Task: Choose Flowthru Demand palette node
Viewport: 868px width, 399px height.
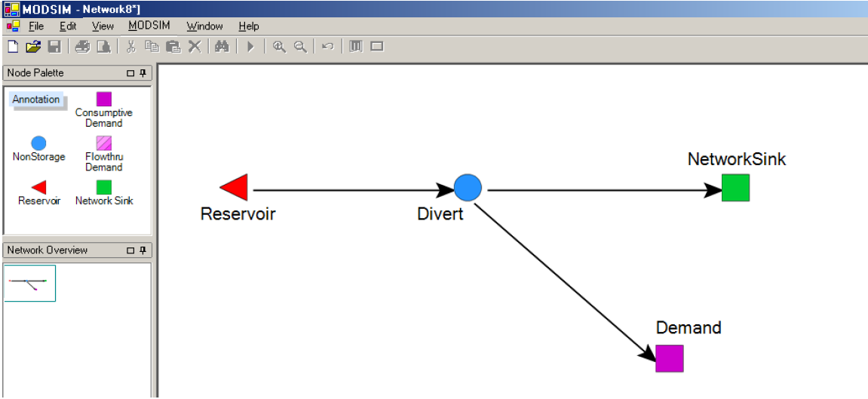Action: pyautogui.click(x=104, y=143)
